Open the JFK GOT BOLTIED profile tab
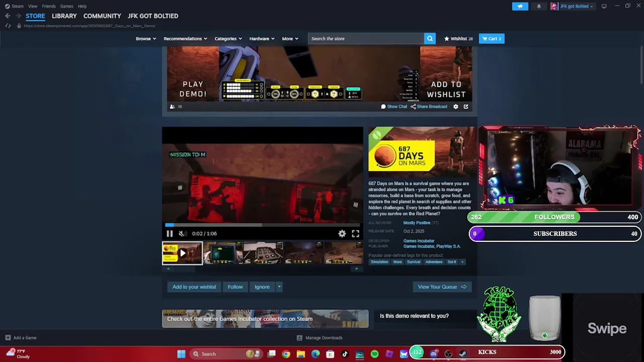Screen dimensions: 644x362 click(153, 16)
